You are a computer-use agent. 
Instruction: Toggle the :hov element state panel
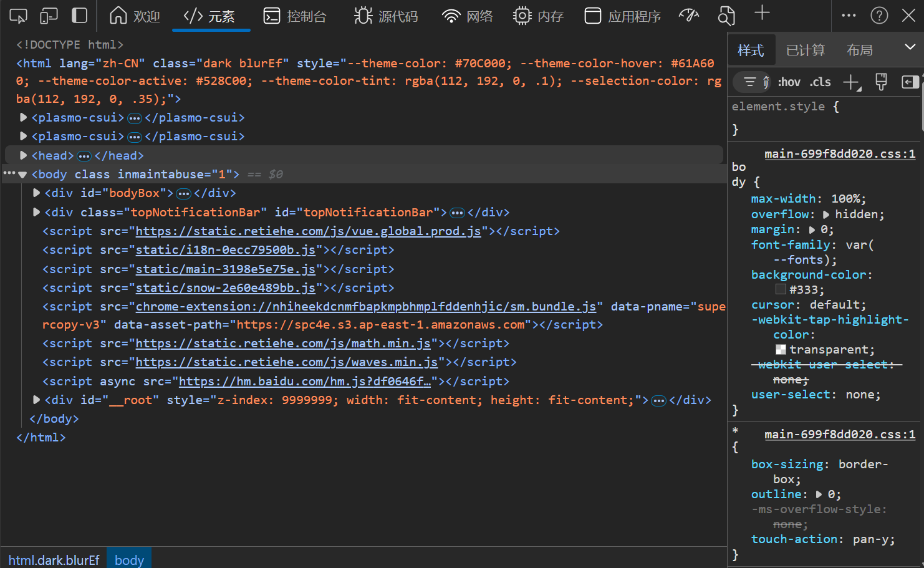(789, 82)
